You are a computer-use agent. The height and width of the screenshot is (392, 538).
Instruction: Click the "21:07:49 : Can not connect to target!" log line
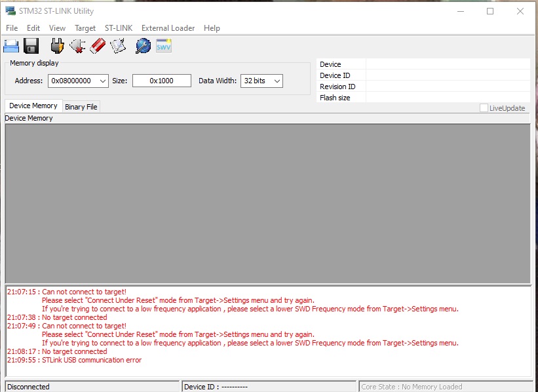[x=67, y=326]
